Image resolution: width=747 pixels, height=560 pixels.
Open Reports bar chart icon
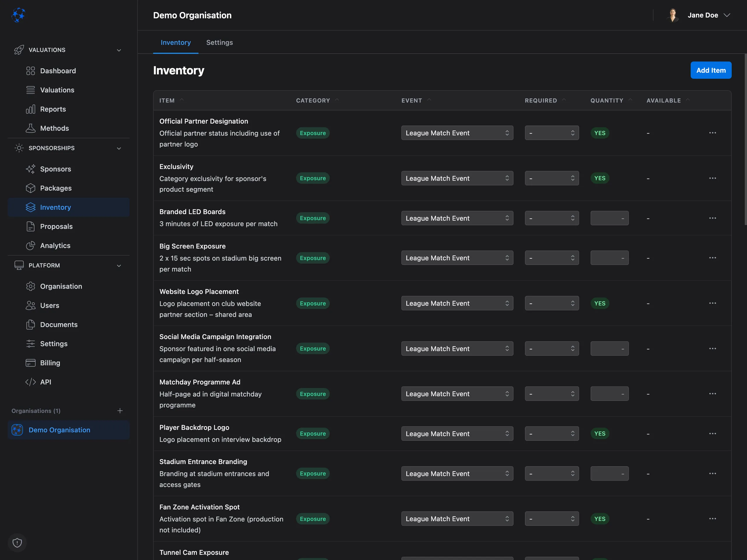[x=30, y=109]
